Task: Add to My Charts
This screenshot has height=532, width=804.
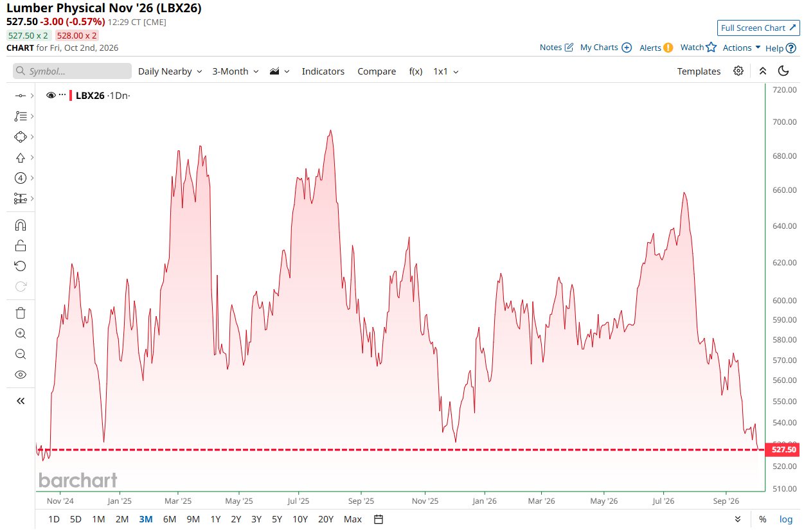Action: pos(606,48)
